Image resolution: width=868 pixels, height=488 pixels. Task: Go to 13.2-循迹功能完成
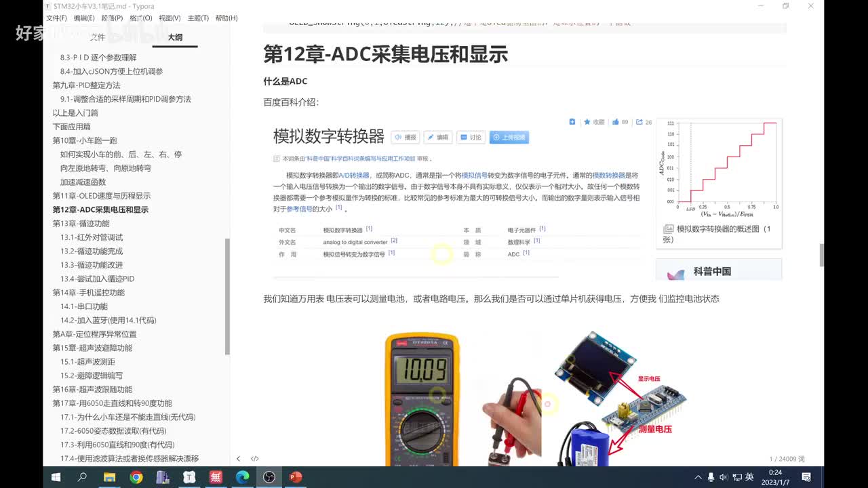[92, 251]
